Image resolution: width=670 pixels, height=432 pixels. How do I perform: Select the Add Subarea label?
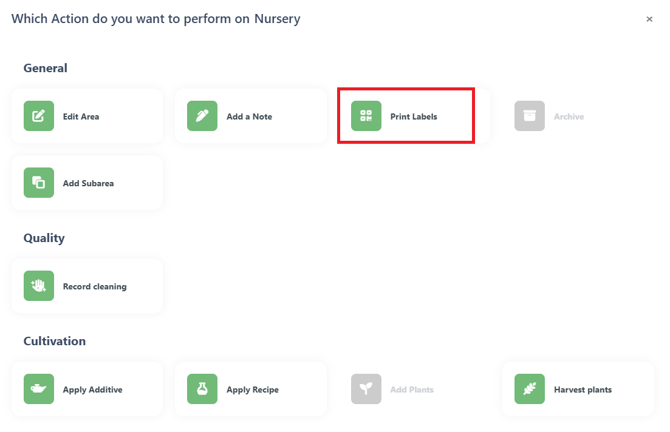pyautogui.click(x=88, y=183)
